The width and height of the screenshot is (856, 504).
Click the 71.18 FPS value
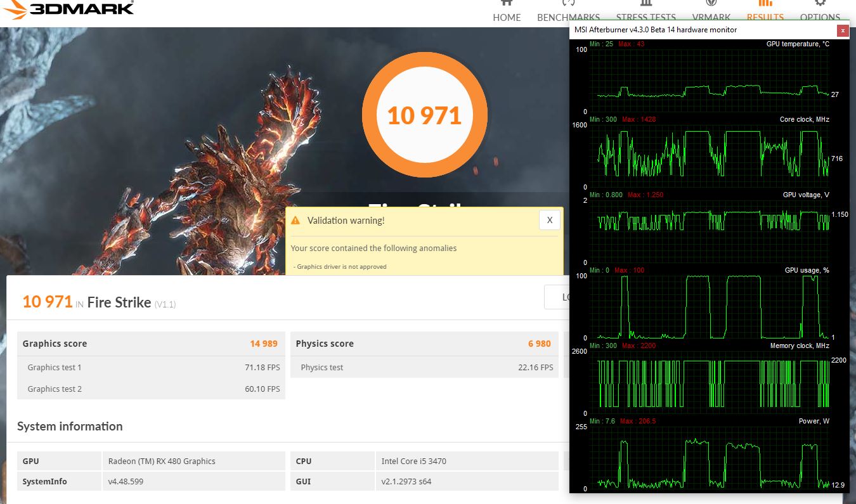pos(263,367)
